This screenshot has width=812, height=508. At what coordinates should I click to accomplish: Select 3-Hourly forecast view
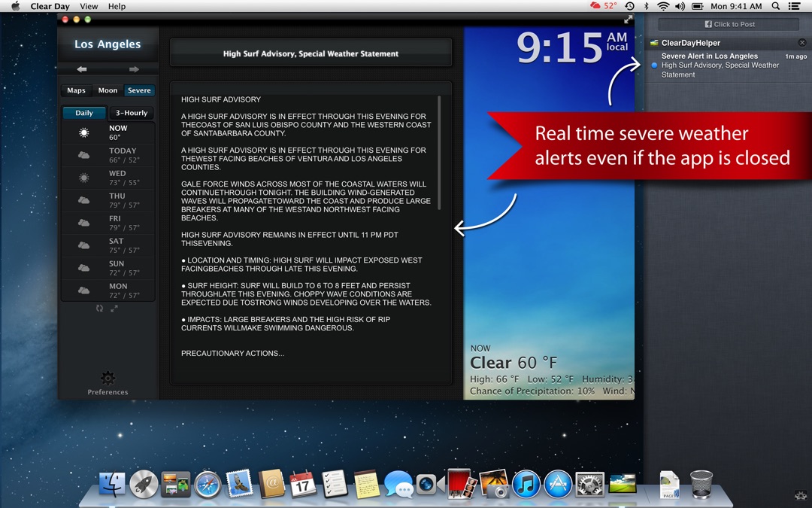pyautogui.click(x=132, y=112)
